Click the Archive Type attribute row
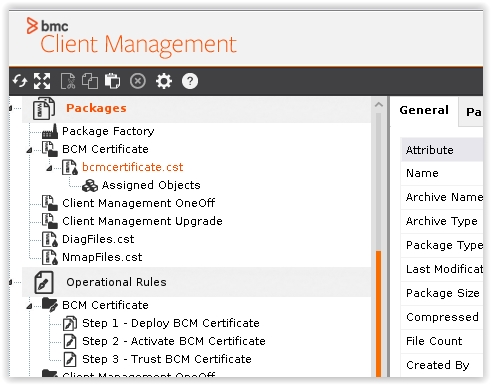 point(442,221)
